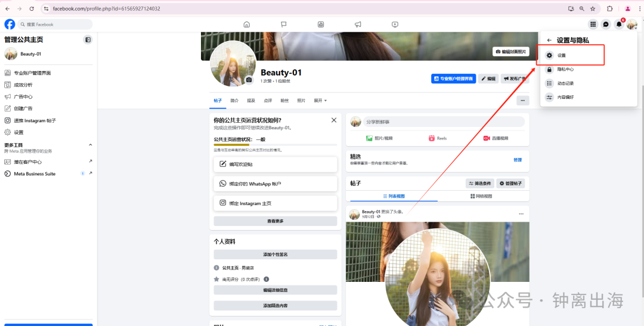Switch to the 提及 tab

[251, 101]
